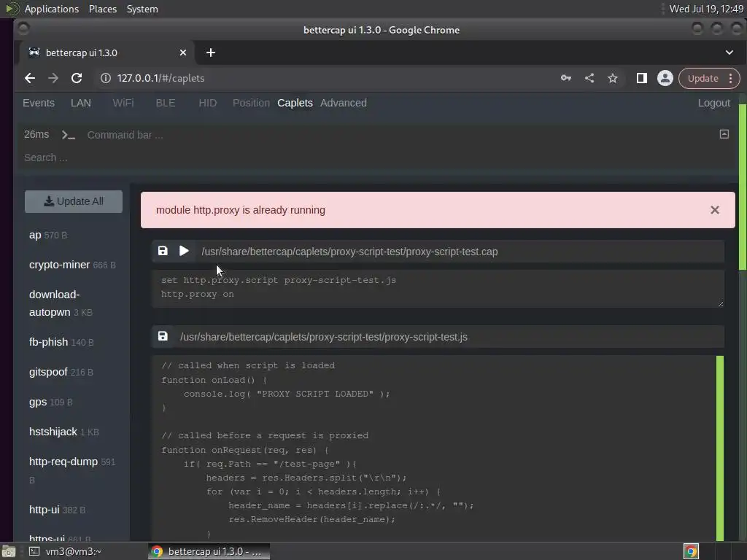Viewport: 747px width, 560px height.
Task: Open the Places menu
Action: 102,9
